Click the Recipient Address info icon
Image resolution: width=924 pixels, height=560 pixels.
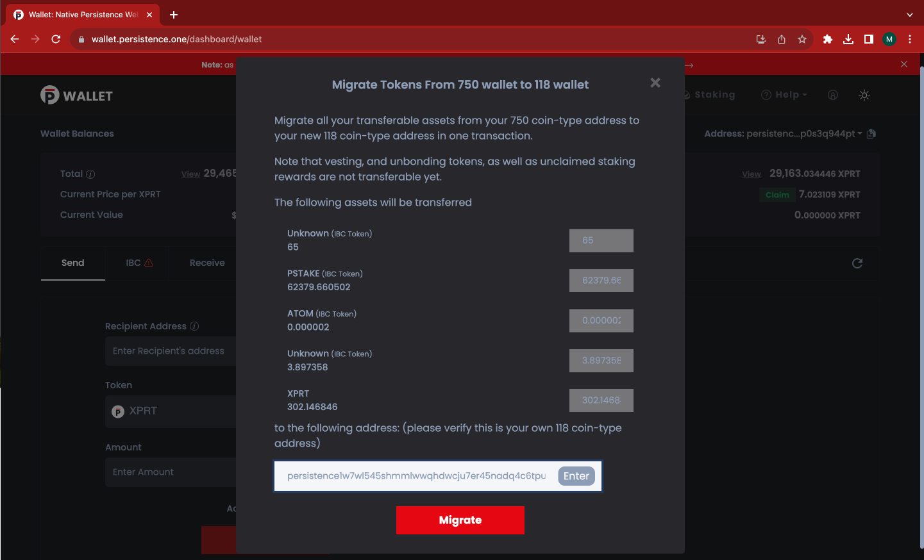(x=194, y=326)
